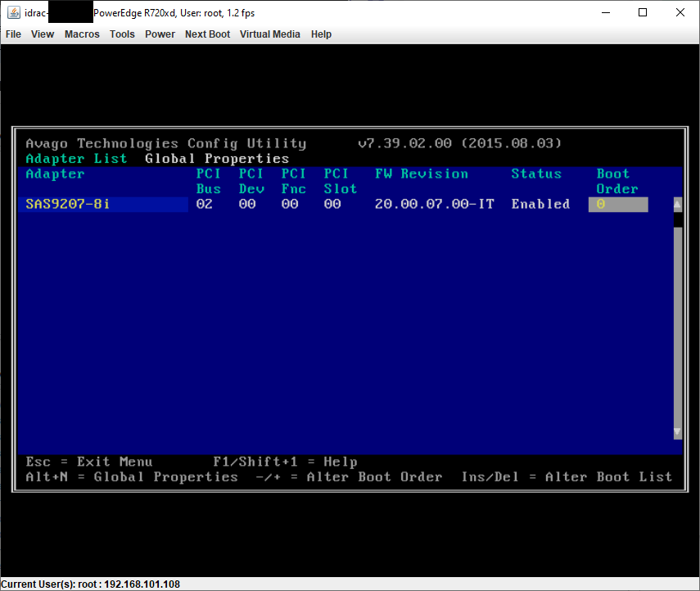Open the View menu
Screen dimensions: 700x591
point(43,34)
